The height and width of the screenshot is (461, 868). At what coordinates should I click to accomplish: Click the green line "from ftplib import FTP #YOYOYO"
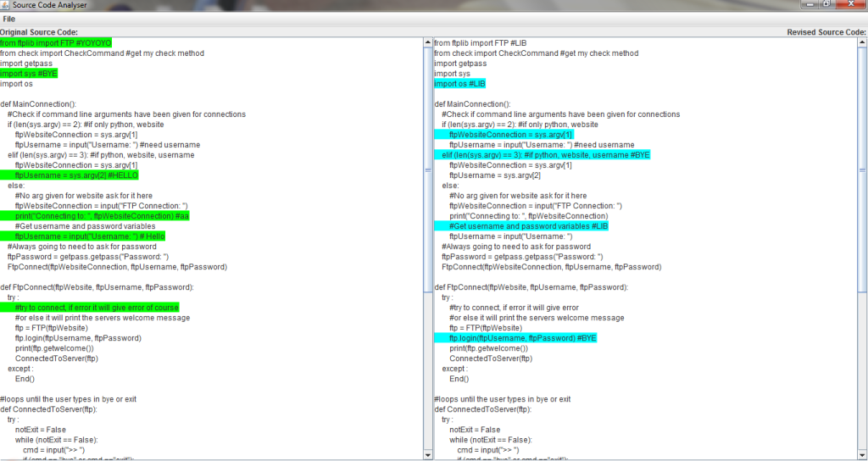(x=56, y=43)
